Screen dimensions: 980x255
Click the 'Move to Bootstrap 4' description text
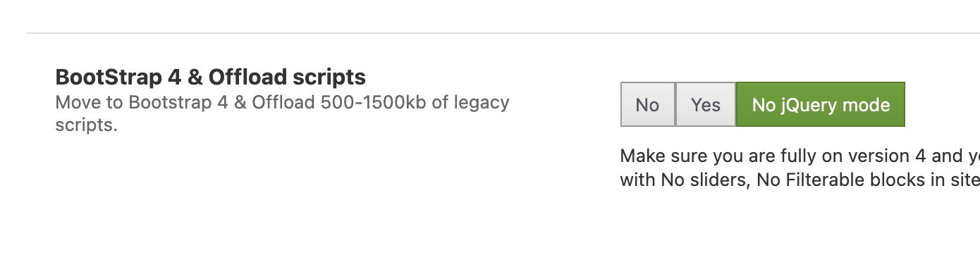(x=282, y=114)
